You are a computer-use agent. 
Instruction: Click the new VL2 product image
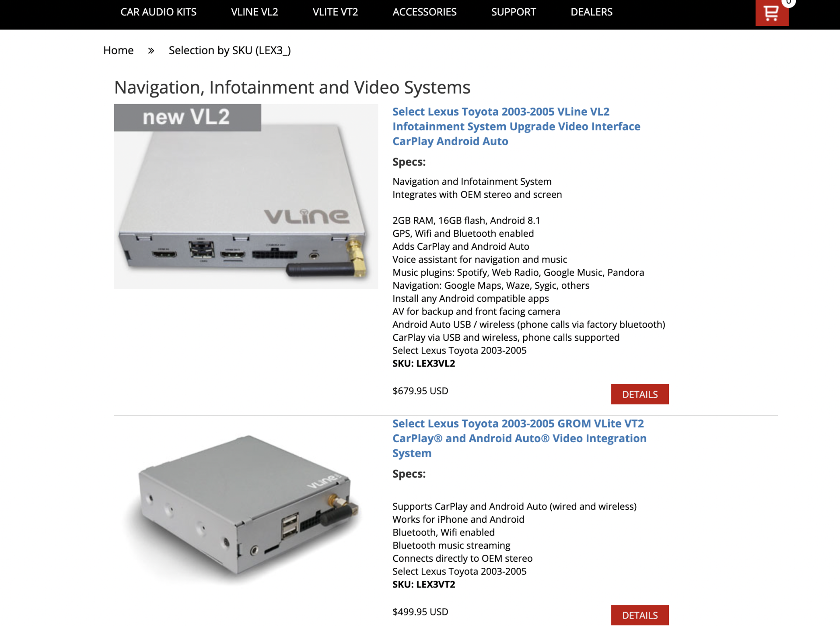click(x=246, y=196)
